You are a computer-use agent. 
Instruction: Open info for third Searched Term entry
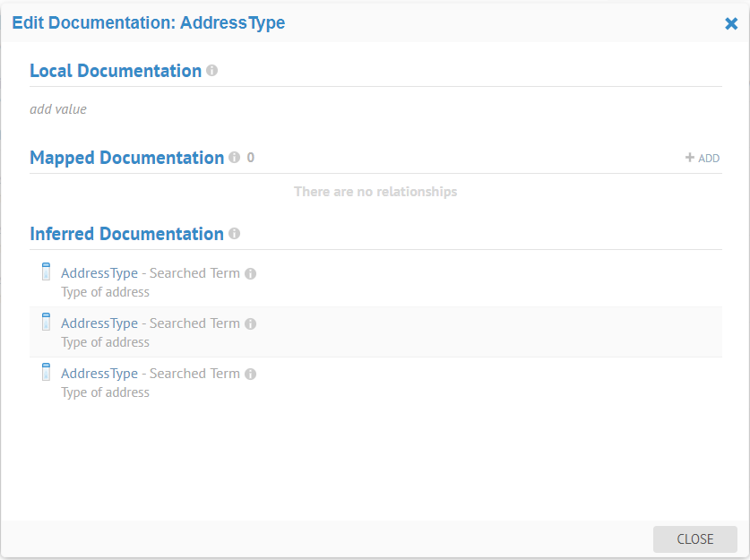(251, 375)
